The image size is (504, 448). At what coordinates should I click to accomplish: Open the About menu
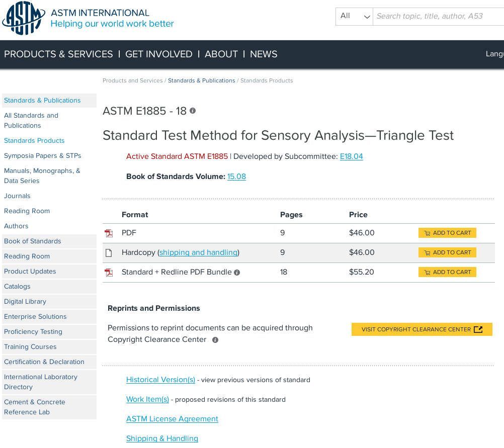pyautogui.click(x=221, y=54)
